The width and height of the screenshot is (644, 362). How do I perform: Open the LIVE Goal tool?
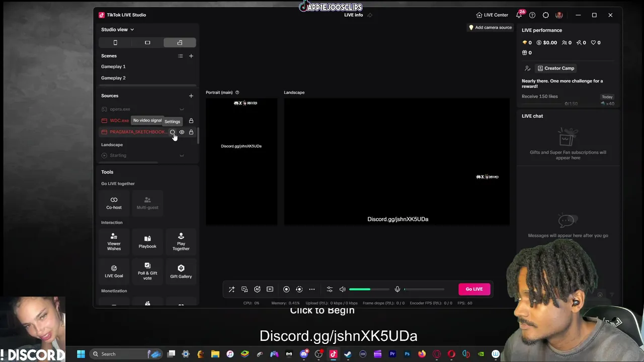(x=114, y=271)
